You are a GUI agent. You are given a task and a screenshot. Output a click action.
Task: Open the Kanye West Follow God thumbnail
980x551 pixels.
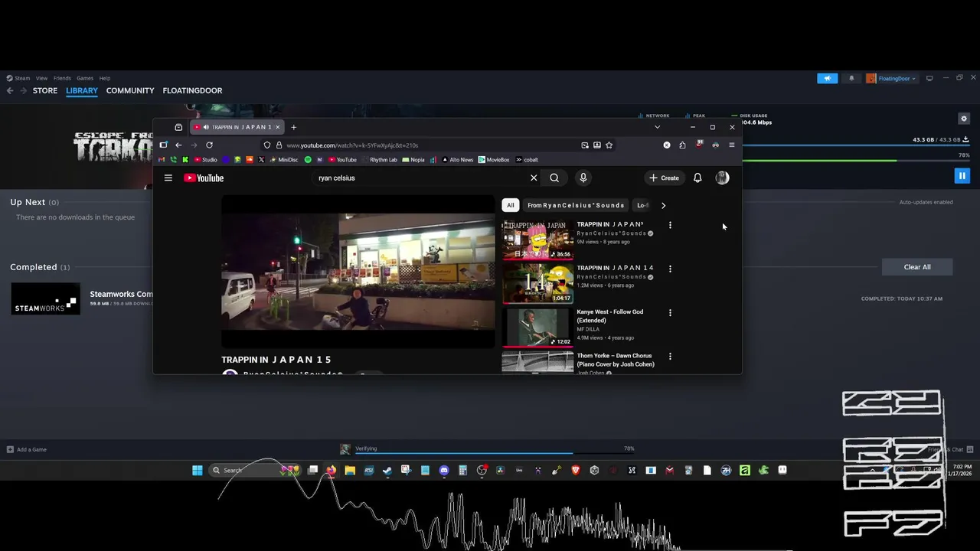tap(537, 327)
